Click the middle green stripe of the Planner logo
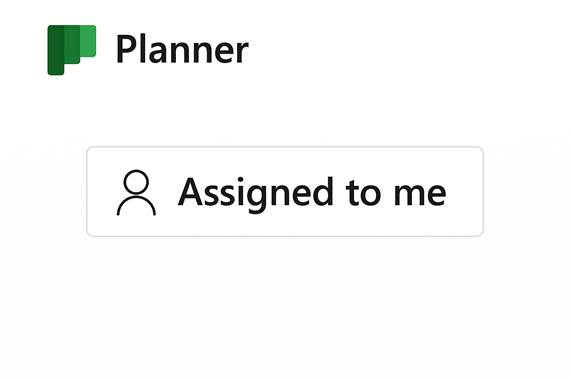 (72, 44)
